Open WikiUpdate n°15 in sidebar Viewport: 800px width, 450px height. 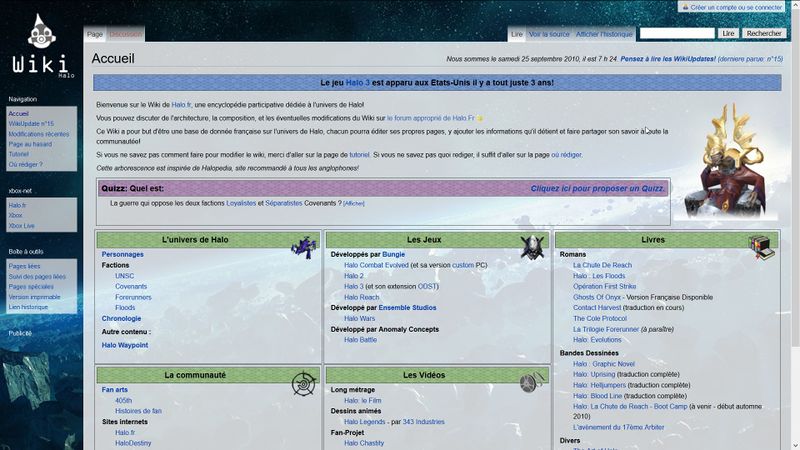(x=31, y=124)
